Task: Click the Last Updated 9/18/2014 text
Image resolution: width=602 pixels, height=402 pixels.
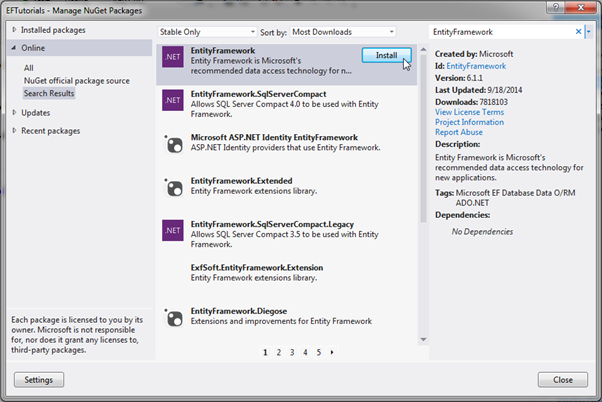Action: click(478, 90)
